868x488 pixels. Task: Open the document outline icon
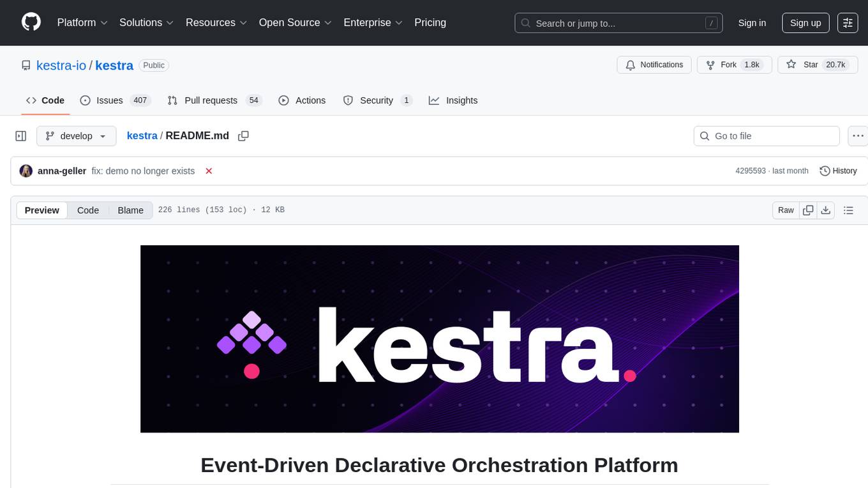pyautogui.click(x=848, y=210)
